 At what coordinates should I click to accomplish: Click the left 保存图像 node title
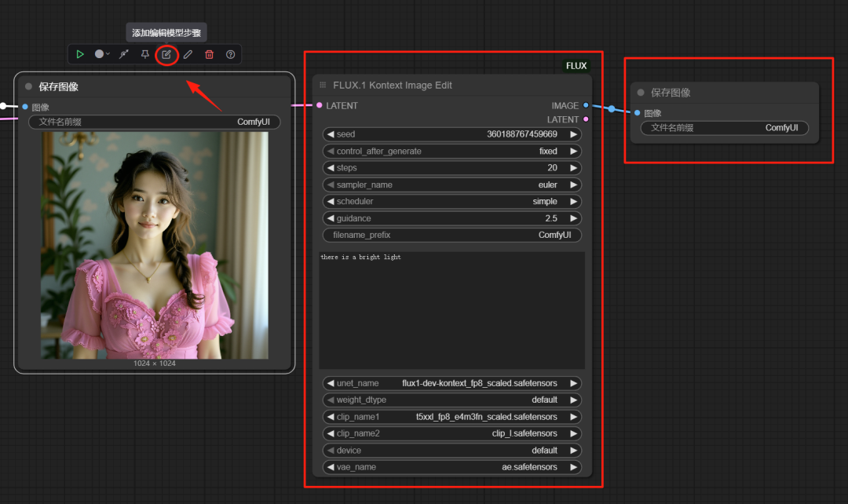pyautogui.click(x=58, y=86)
